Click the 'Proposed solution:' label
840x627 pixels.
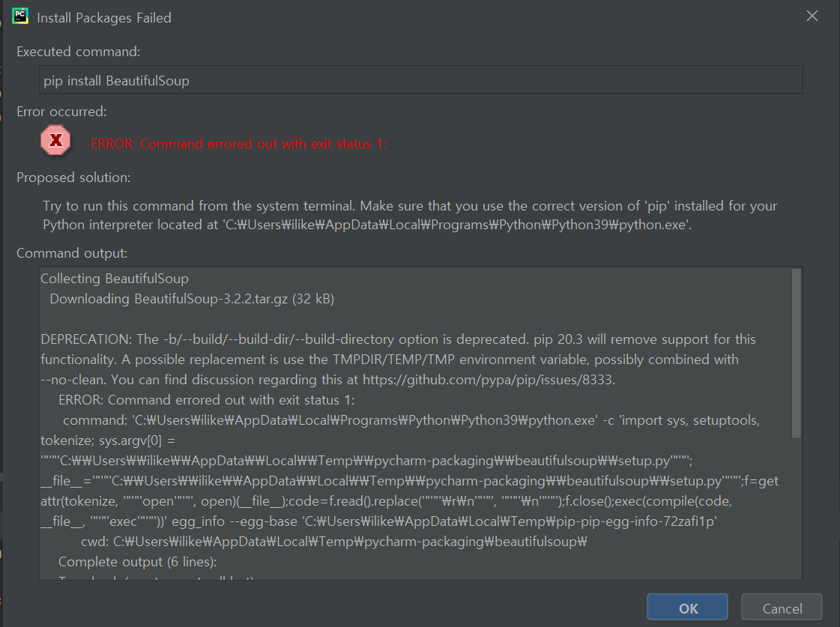tap(73, 178)
